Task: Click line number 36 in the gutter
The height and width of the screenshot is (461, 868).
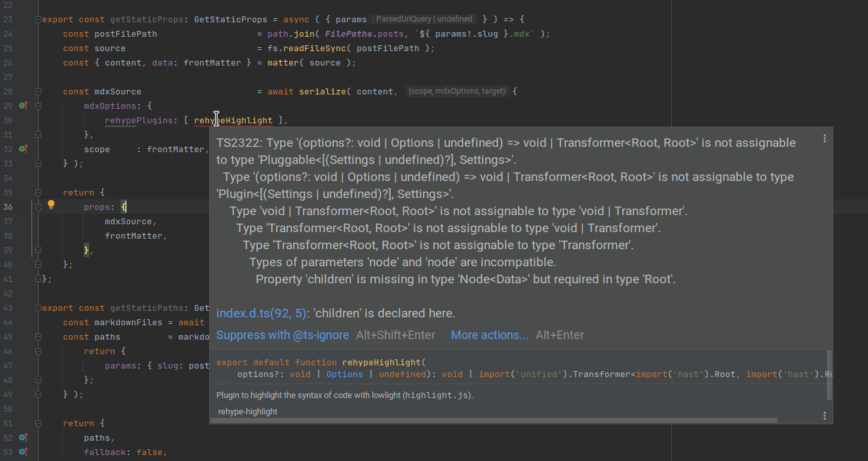Action: click(8, 206)
